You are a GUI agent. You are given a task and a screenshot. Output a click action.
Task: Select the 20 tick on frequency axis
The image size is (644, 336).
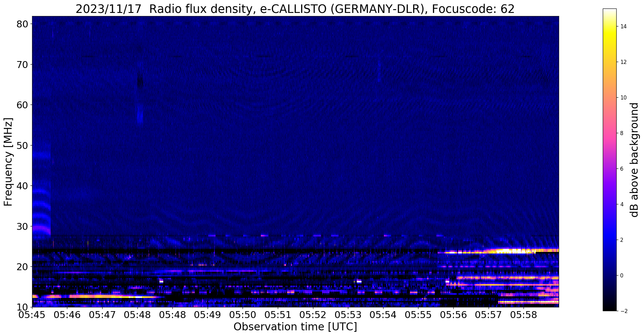[22, 267]
